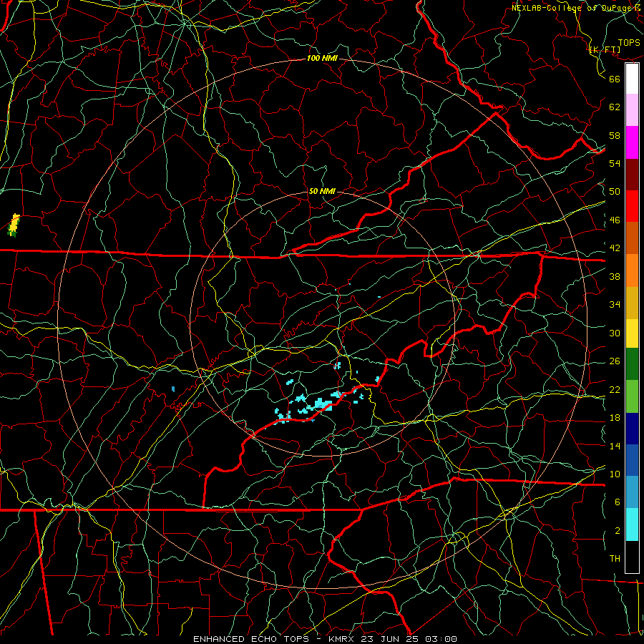Click the legend value "50"
644x644 pixels.
[x=615, y=192]
